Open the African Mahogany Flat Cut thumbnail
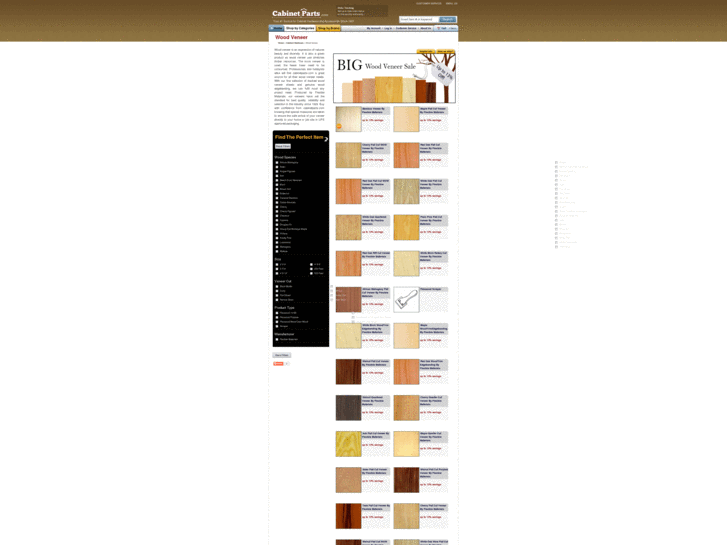727x545 pixels. tap(348, 299)
